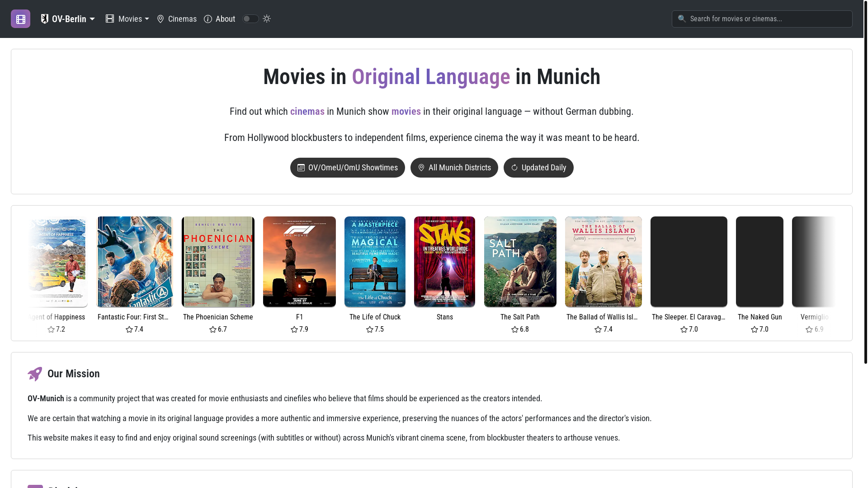This screenshot has width=868, height=488.
Task: Click the sun theme icon
Action: coord(267,19)
